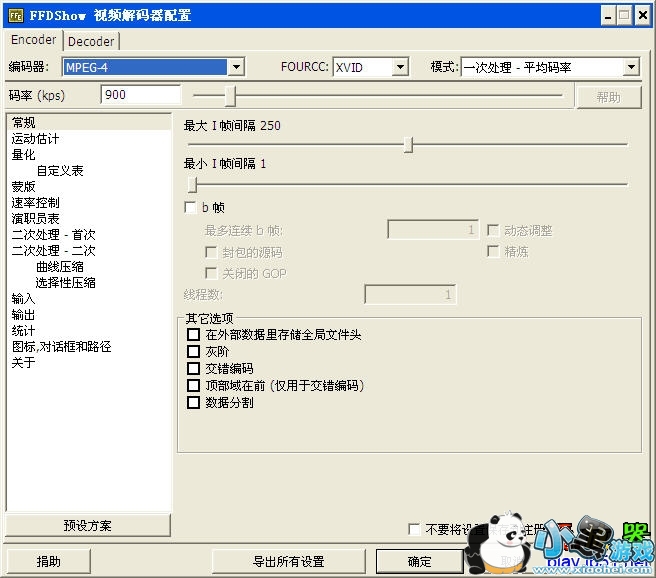The width and height of the screenshot is (656, 578).
Task: Select 运动估计 in the settings list
Action: [35, 138]
